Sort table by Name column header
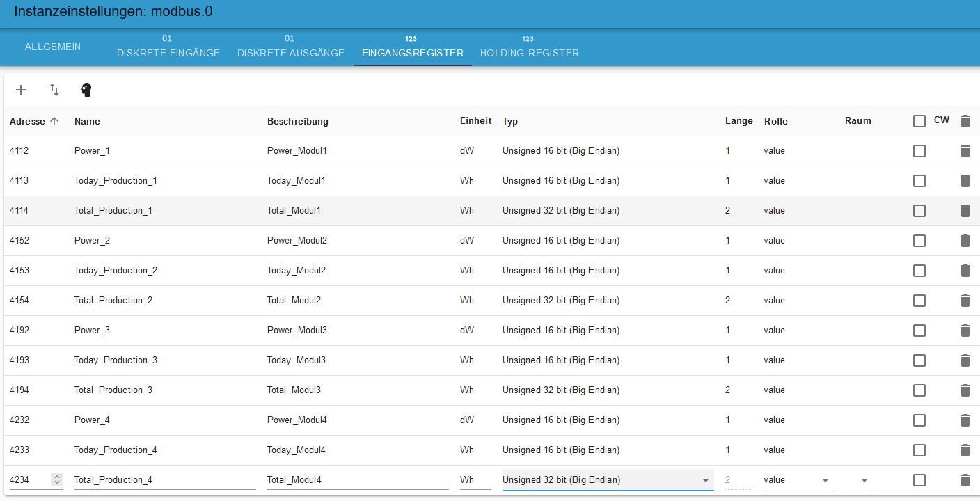 point(87,121)
